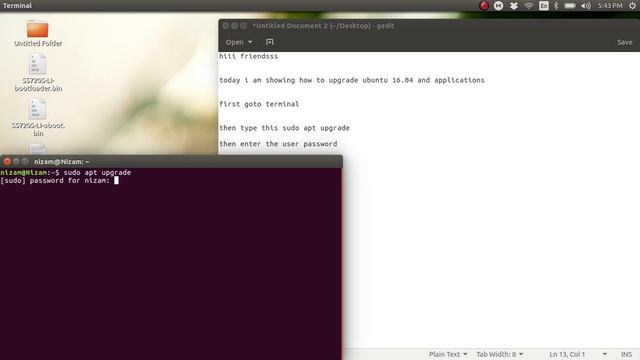The height and width of the screenshot is (360, 640).
Task: Minimize the gedit window
Action: (234, 26)
